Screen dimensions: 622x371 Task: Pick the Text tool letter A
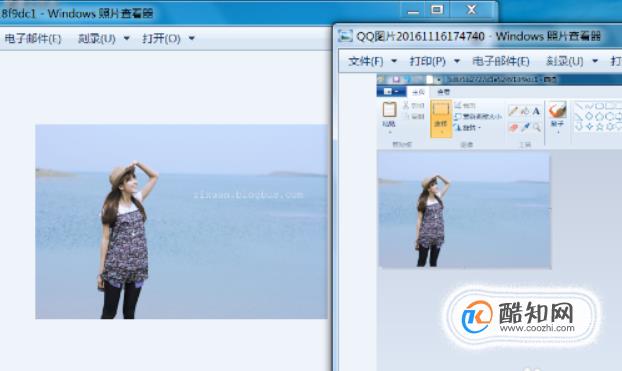pos(536,111)
